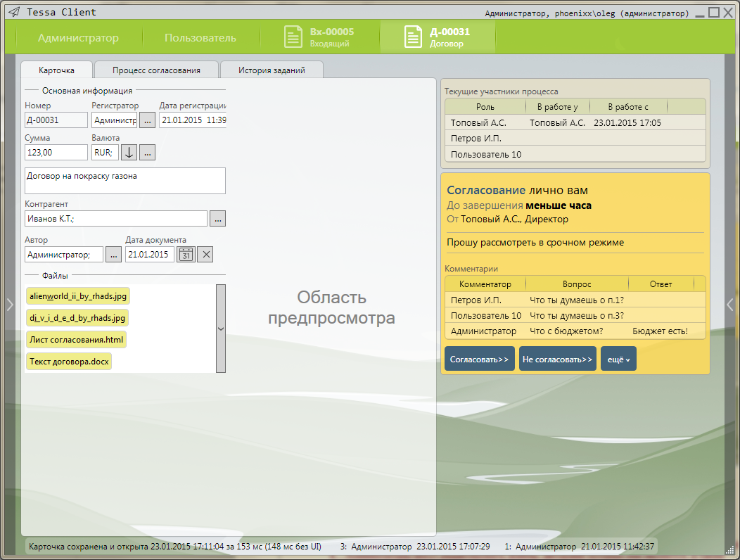Open Регистратор selection ellipsis button

point(147,120)
